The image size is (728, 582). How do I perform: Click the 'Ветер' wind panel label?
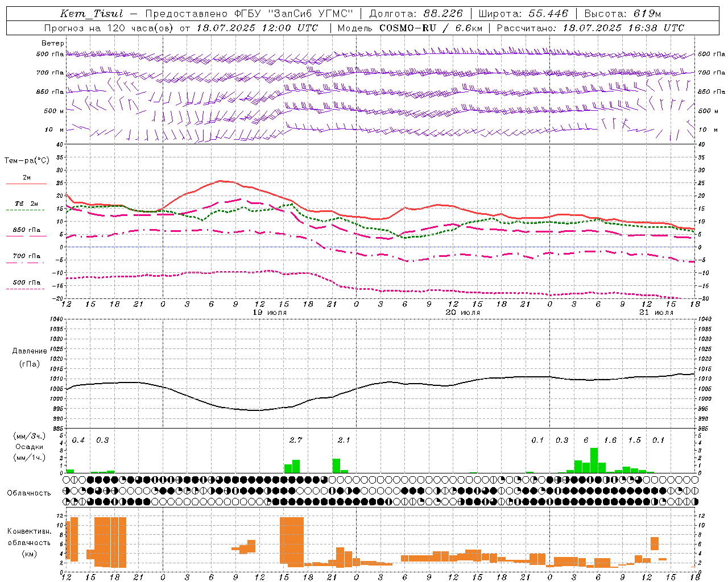pos(53,43)
